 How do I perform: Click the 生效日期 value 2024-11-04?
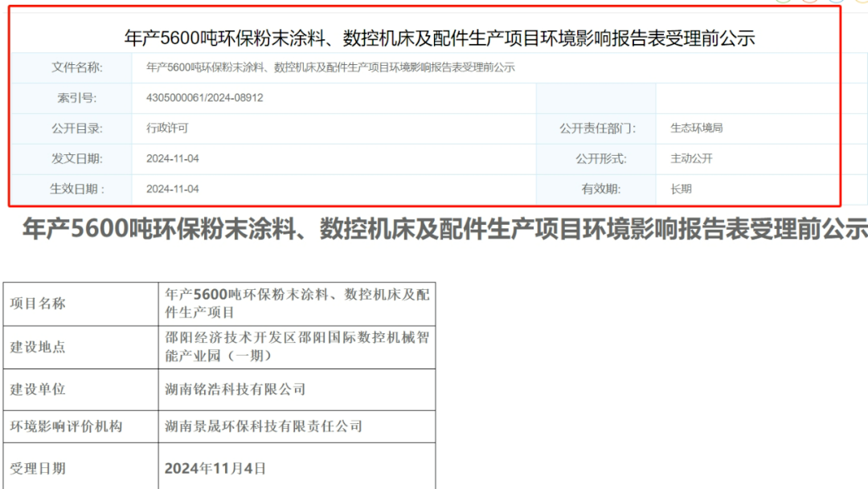click(x=173, y=189)
